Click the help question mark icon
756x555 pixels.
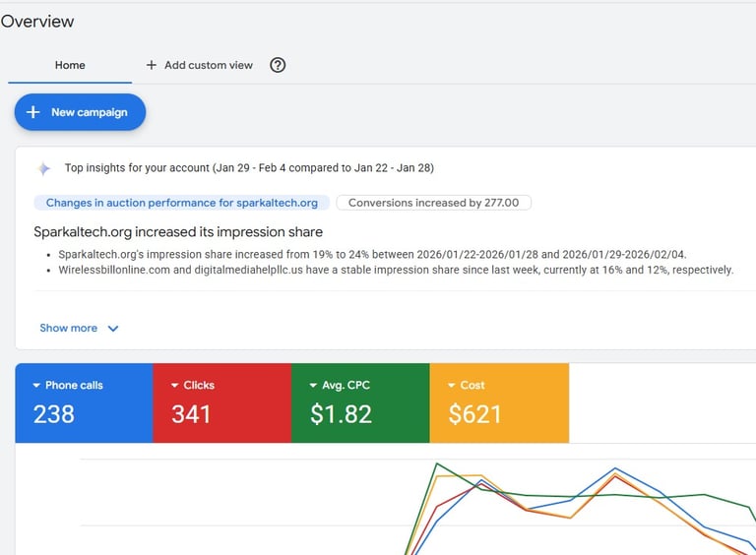pyautogui.click(x=278, y=65)
